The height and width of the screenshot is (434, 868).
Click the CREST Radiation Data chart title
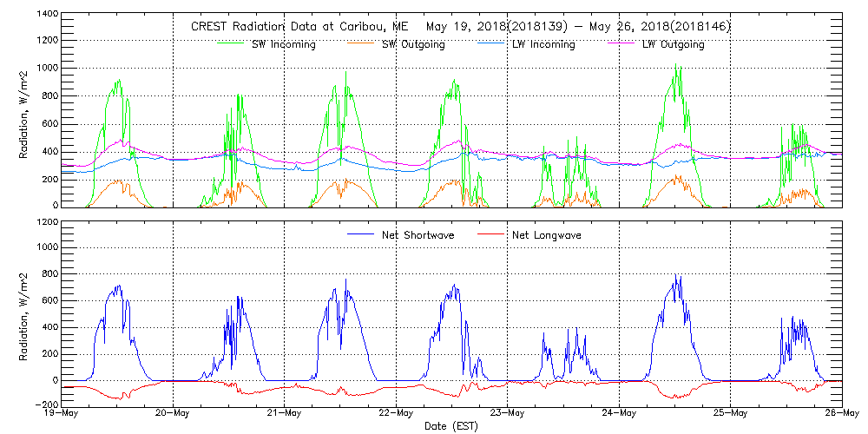pos(461,27)
